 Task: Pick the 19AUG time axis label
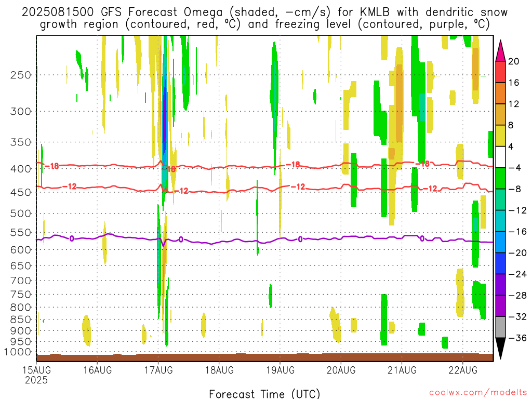[x=280, y=370]
